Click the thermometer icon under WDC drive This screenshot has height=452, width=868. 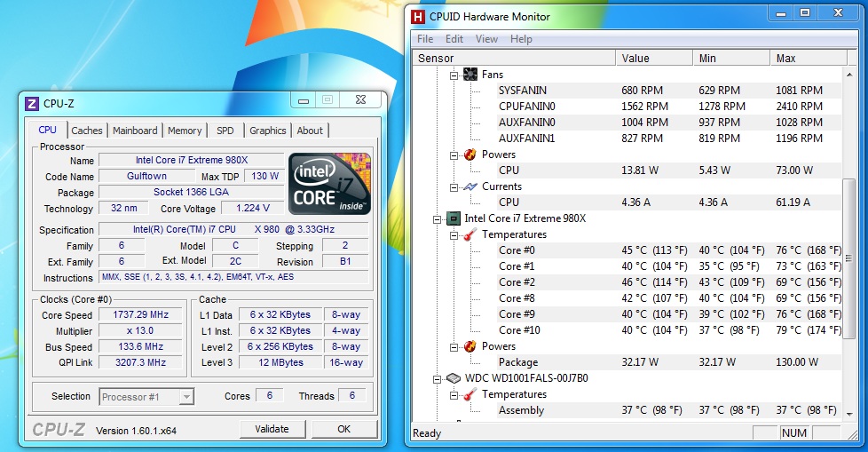click(x=470, y=394)
